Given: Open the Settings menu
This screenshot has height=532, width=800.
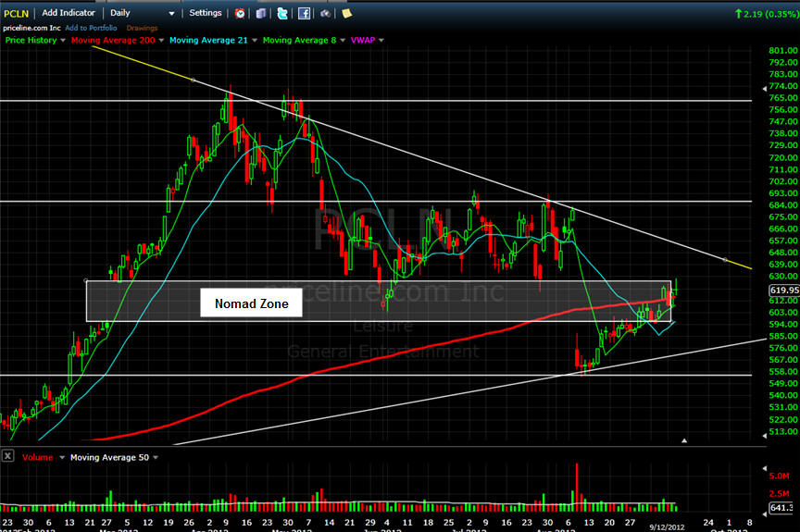Looking at the screenshot, I should 206,13.
